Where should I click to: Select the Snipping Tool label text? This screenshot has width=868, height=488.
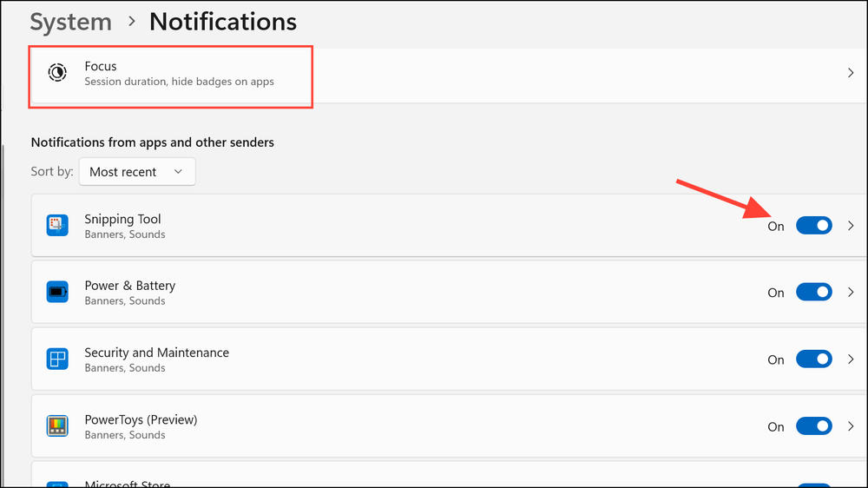pos(122,219)
